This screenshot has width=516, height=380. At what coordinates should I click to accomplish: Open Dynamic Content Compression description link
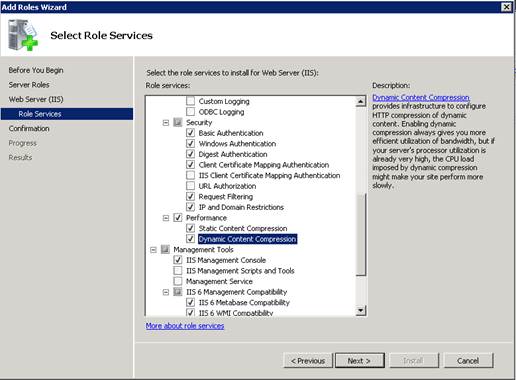[421, 97]
